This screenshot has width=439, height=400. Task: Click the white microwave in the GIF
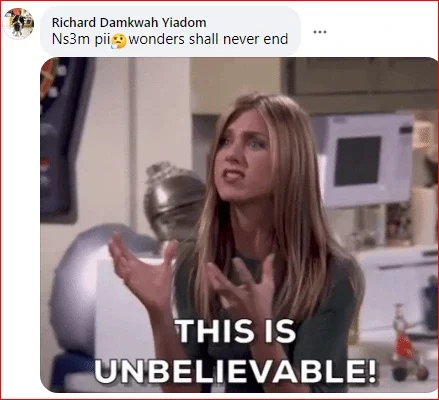365,161
